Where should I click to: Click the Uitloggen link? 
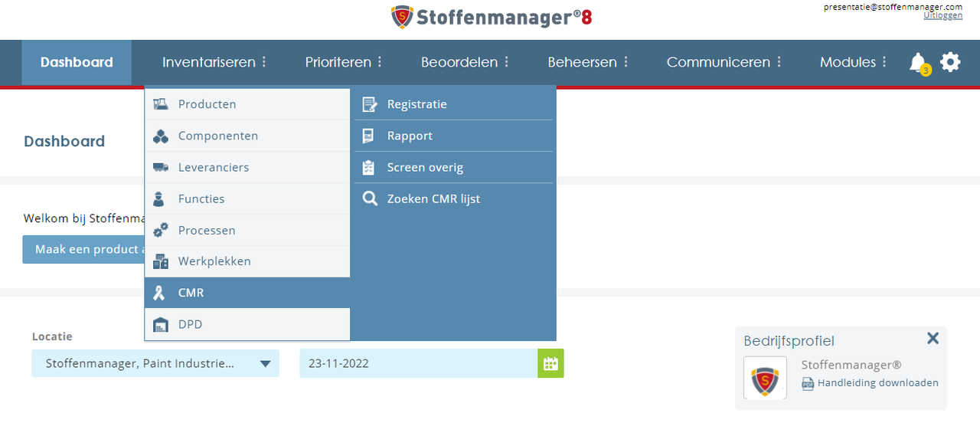coord(942,15)
